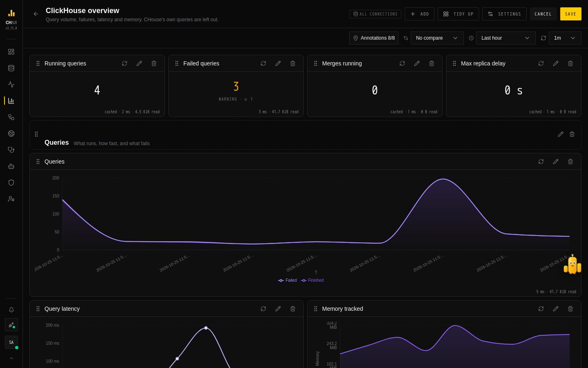Screen dimensions: 588x368
Task: Delete the Merges running panel
Action: 432,63
